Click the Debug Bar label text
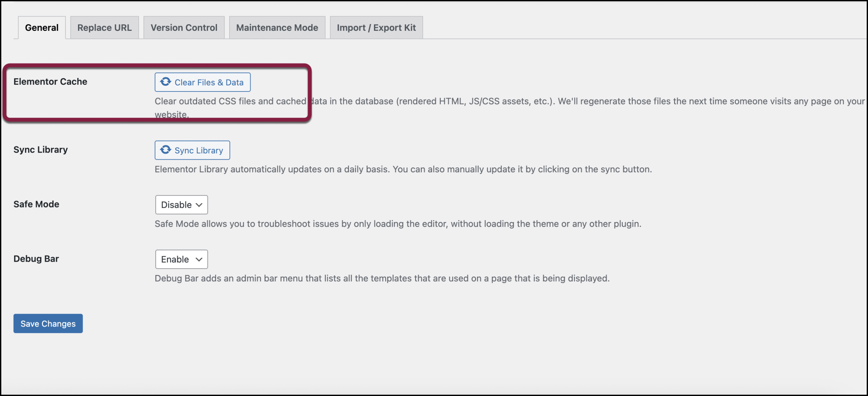The height and width of the screenshot is (396, 868). pyautogui.click(x=36, y=259)
